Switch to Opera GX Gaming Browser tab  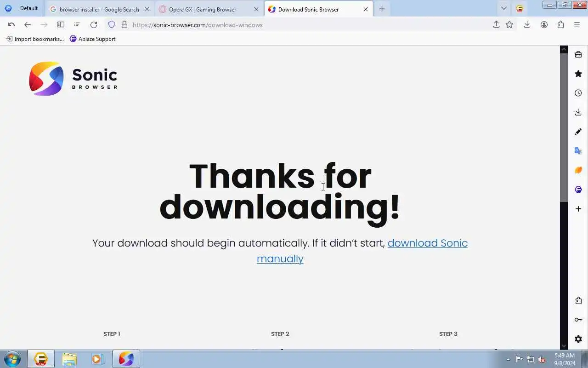pyautogui.click(x=203, y=9)
